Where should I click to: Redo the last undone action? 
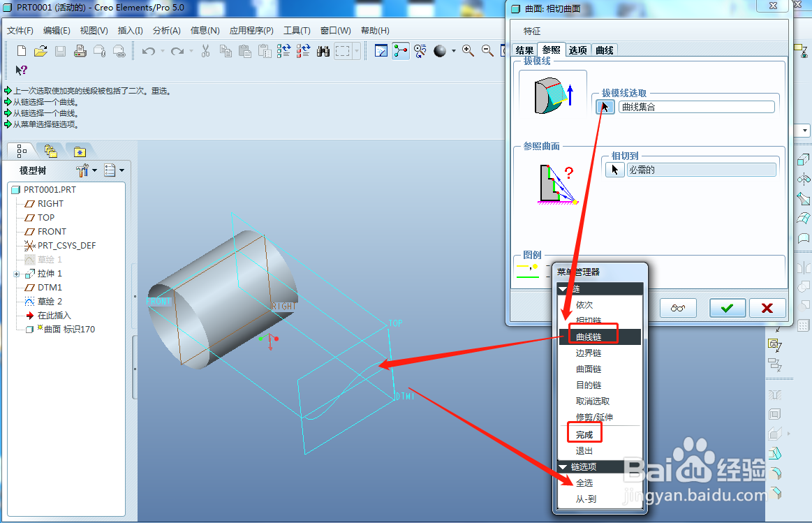click(x=177, y=51)
